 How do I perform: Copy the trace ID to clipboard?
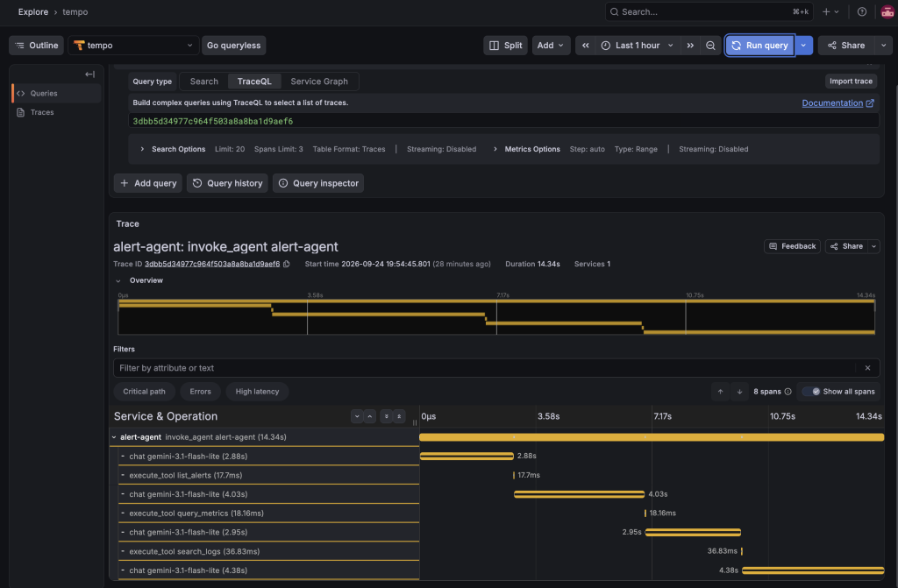(287, 264)
